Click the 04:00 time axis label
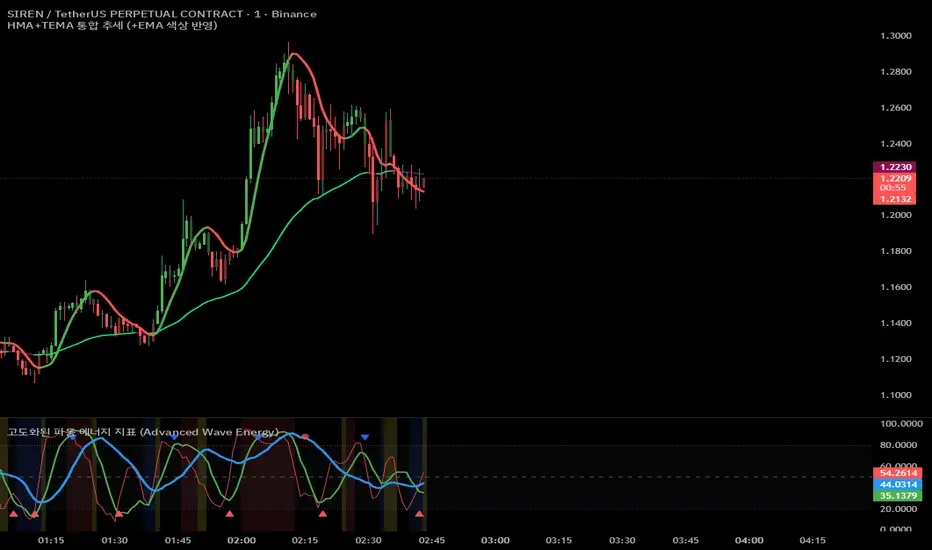The height and width of the screenshot is (550, 932). click(749, 540)
